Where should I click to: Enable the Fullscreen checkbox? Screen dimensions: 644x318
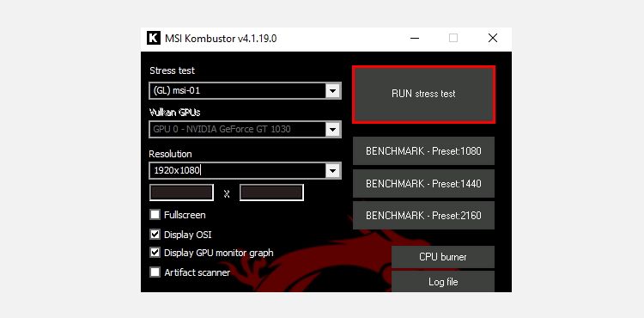tap(155, 215)
